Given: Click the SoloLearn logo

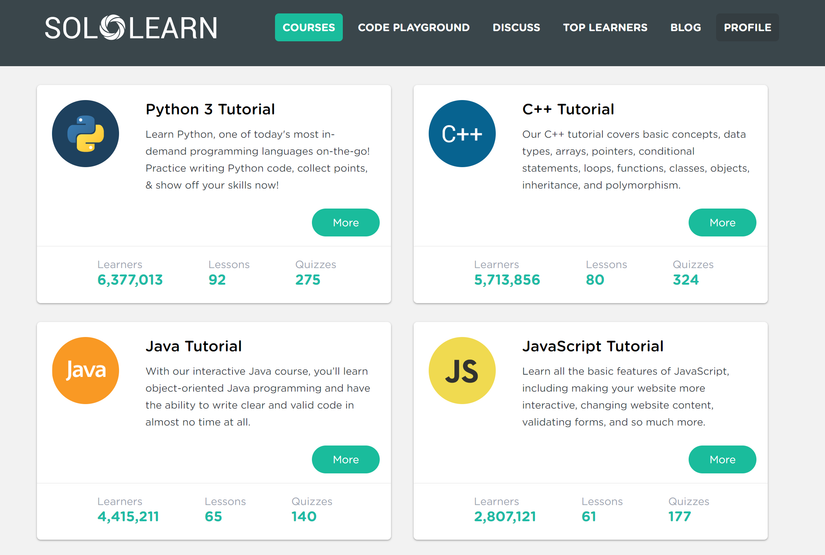Looking at the screenshot, I should pos(131,28).
